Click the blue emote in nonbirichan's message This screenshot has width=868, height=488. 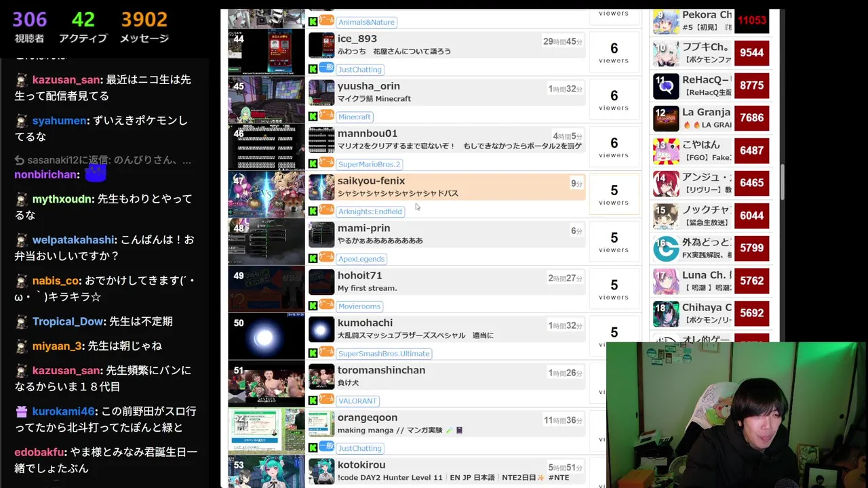[96, 172]
